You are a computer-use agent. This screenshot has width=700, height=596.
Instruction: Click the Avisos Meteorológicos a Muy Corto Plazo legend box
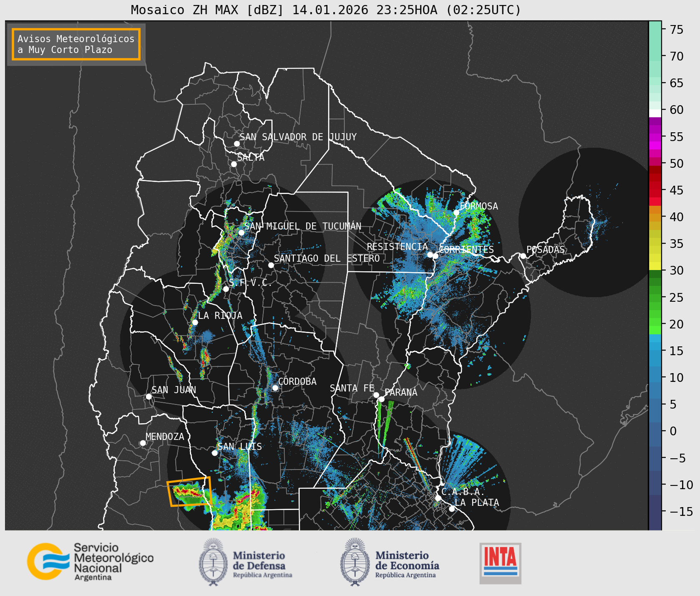point(76,44)
